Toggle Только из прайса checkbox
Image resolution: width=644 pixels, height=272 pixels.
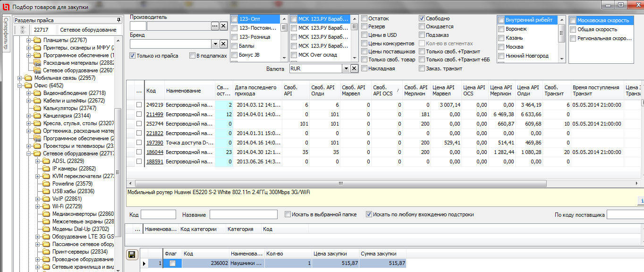pos(132,56)
